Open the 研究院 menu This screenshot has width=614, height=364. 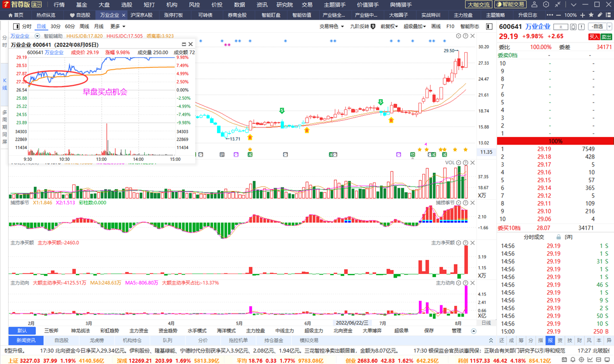pos(285,5)
